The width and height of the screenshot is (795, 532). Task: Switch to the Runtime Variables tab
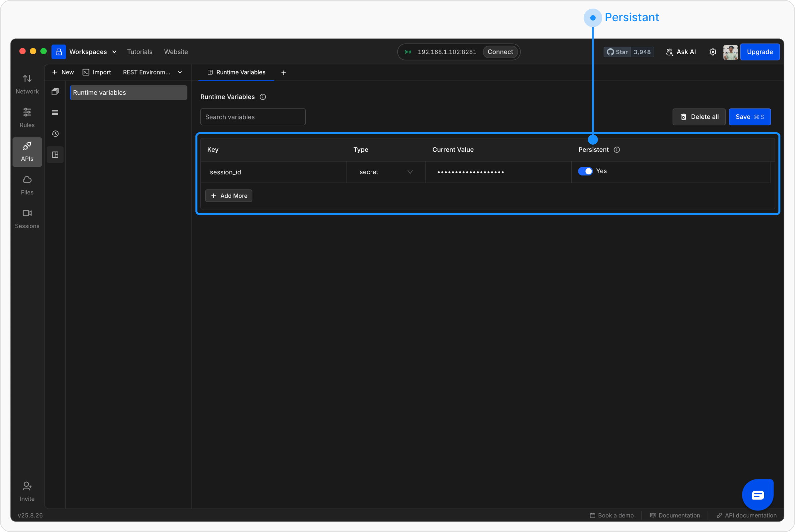click(237, 72)
